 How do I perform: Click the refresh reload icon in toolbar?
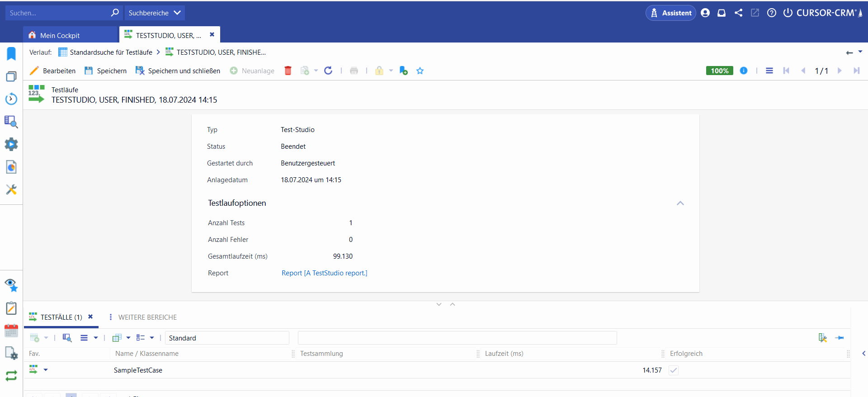click(x=328, y=71)
